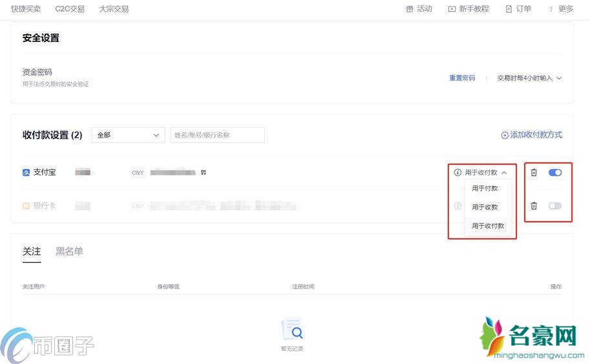Click 关注用户 column header

(33, 287)
